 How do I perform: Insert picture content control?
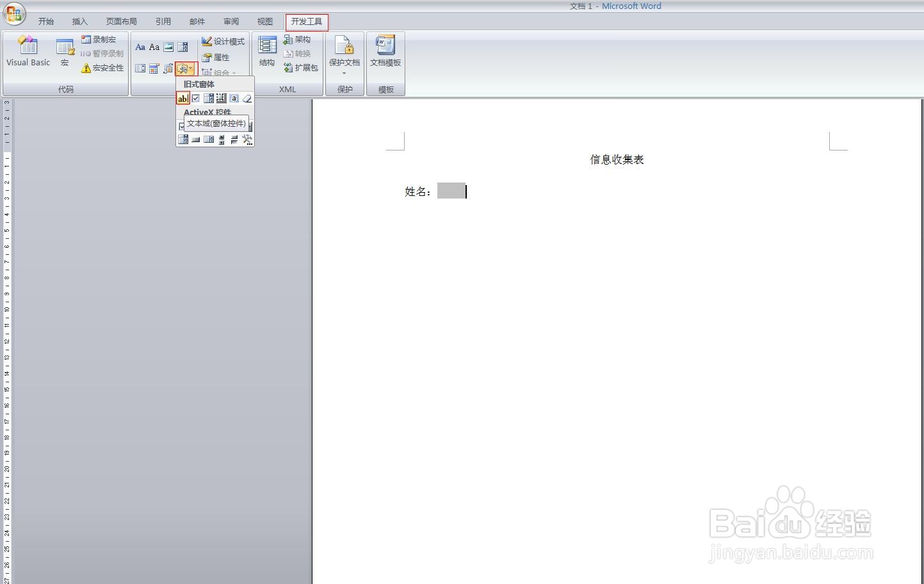[x=168, y=47]
